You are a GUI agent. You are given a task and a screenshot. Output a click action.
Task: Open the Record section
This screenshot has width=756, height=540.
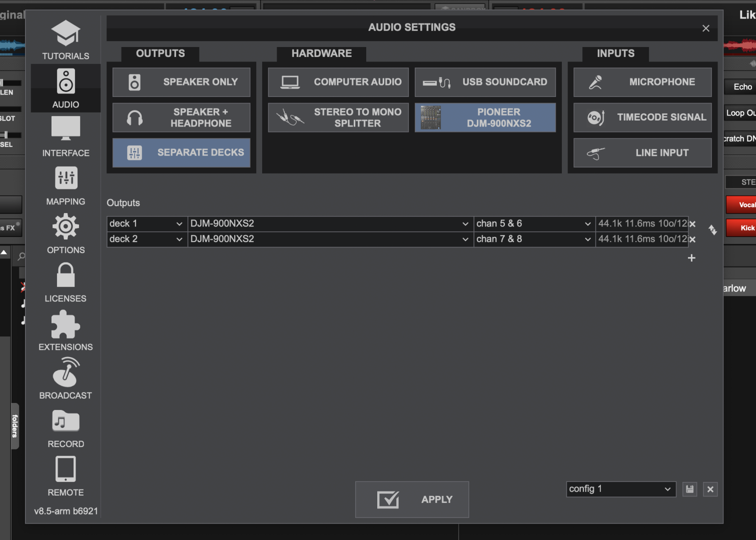(x=66, y=428)
